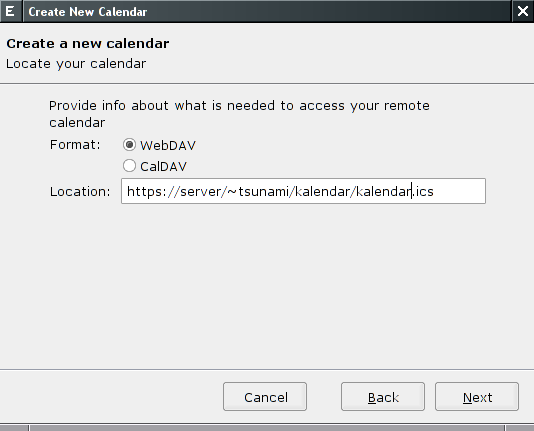
Task: Close the Create New Calendar dialog
Action: (523, 11)
